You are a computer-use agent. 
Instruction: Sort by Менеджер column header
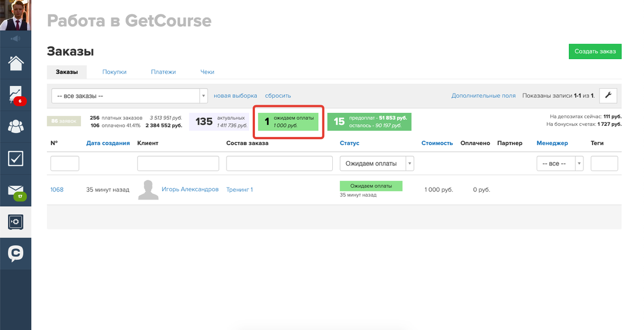pyautogui.click(x=552, y=143)
